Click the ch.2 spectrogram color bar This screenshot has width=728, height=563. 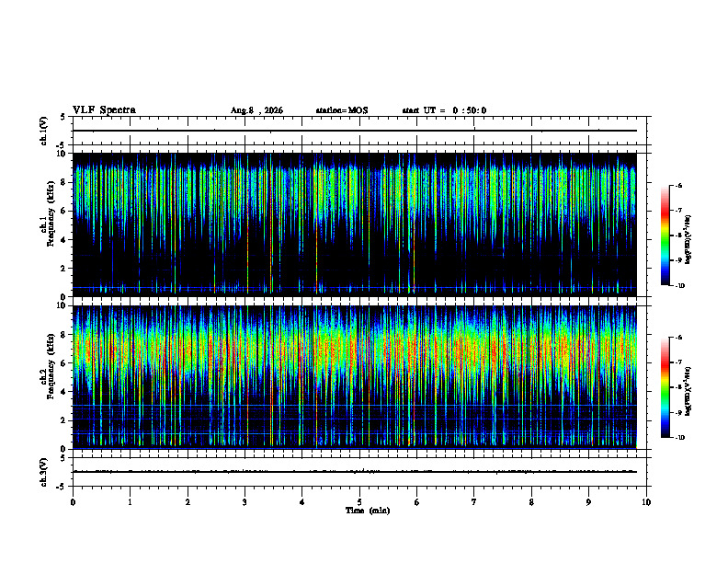[665, 387]
